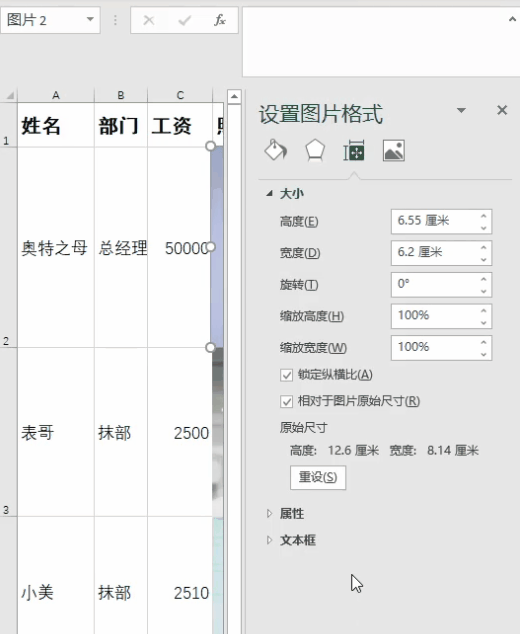
Task: Open the Fill & Line tab icon
Action: coord(276,150)
